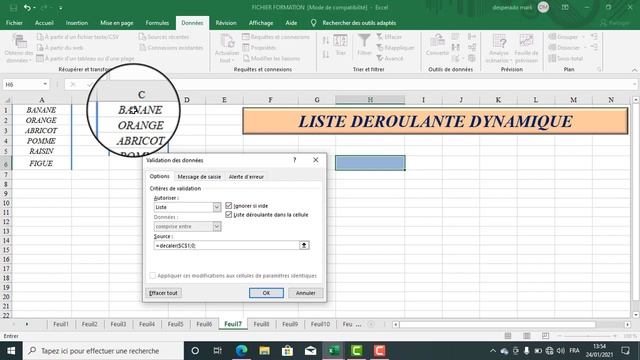Open the Autoriser dropdown showing Liste
The height and width of the screenshot is (360, 640).
pyautogui.click(x=217, y=207)
